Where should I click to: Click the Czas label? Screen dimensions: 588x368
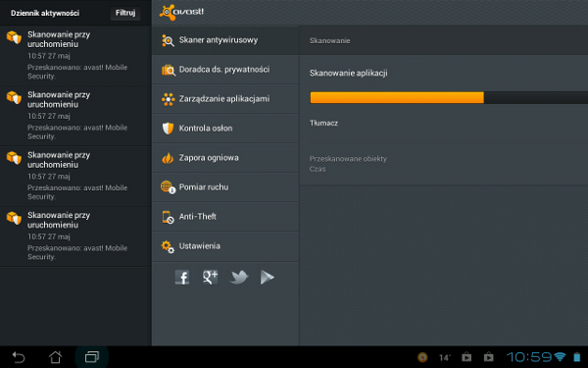(x=318, y=169)
